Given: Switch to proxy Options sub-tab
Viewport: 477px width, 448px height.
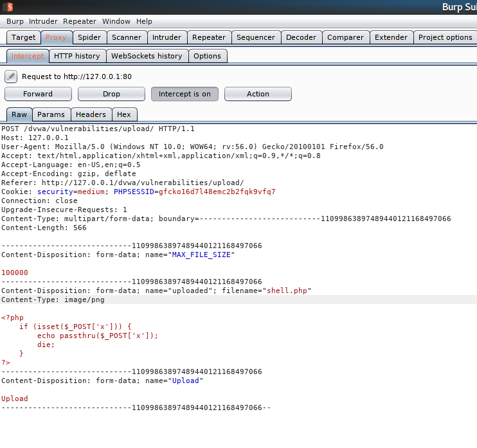Looking at the screenshot, I should coord(208,57).
